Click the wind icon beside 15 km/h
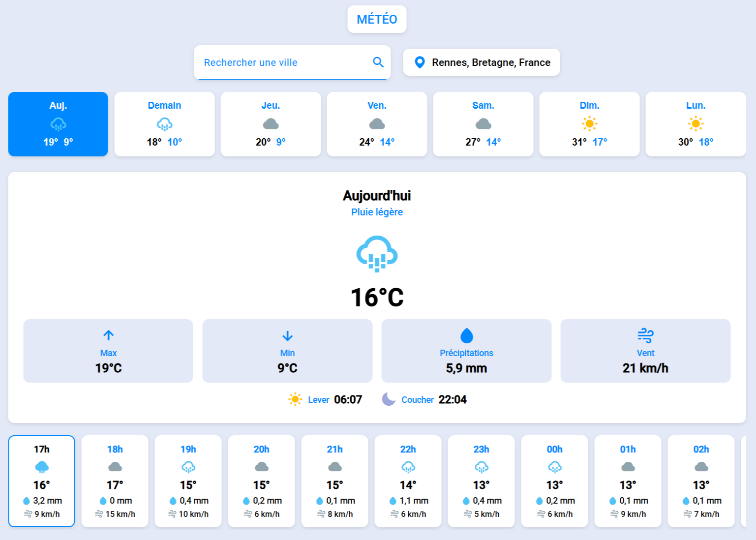 (99, 514)
